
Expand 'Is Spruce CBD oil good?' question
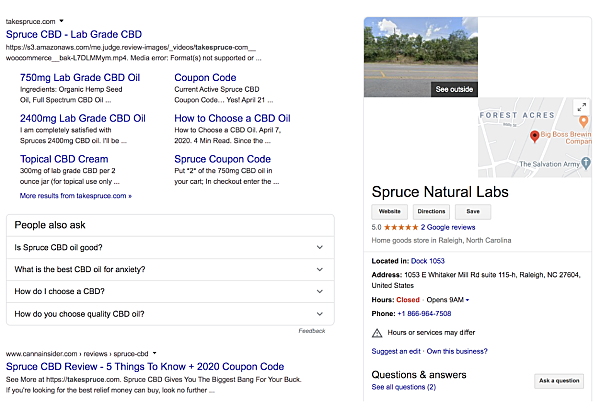pyautogui.click(x=170, y=248)
